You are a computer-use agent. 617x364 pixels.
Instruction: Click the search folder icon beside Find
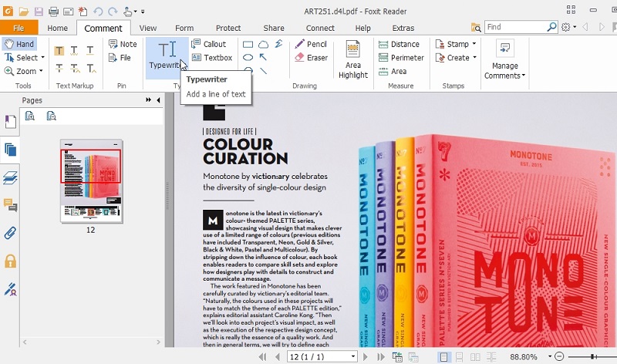[476, 27]
